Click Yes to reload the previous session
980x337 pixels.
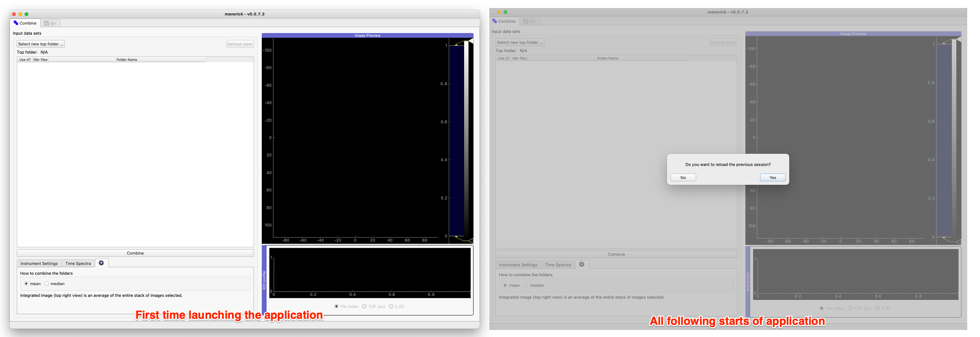coord(772,177)
